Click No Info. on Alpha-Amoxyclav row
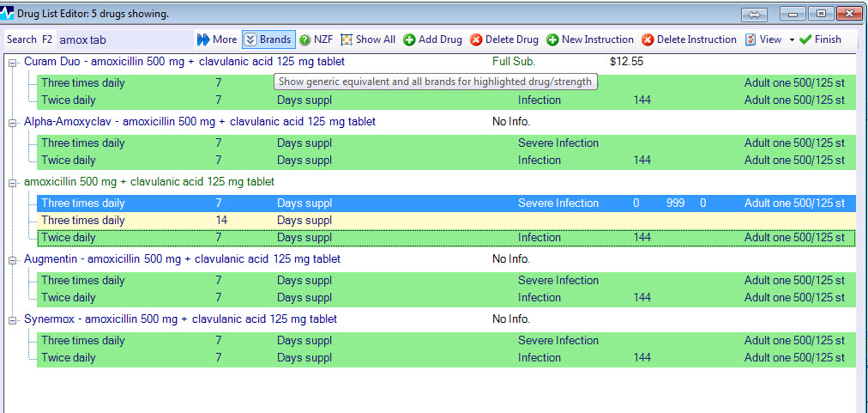 pos(511,121)
